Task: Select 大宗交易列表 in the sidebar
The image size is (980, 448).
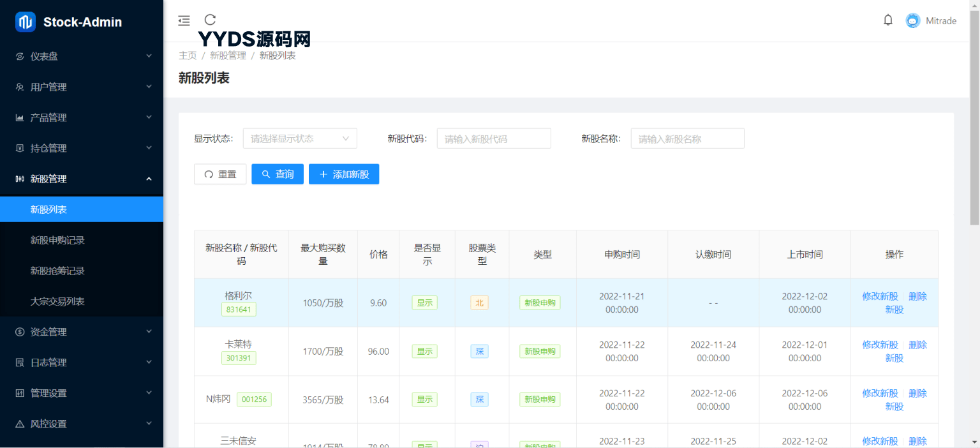Action: point(57,301)
